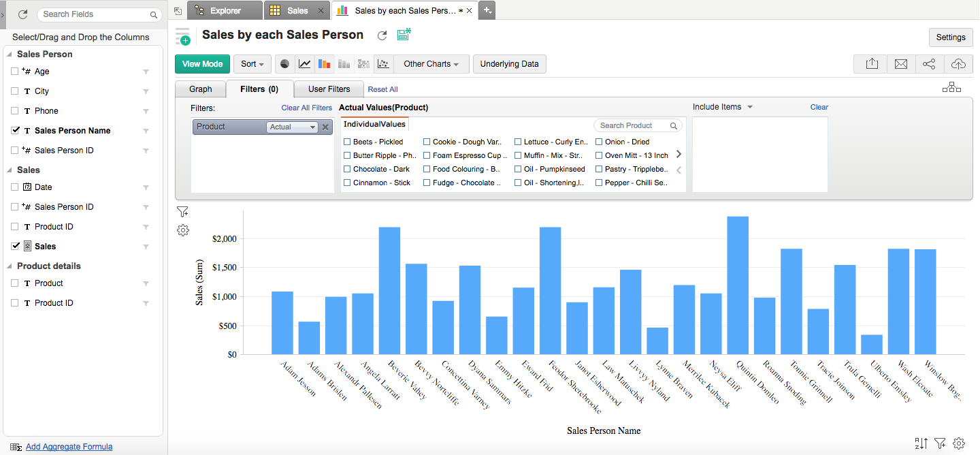Collapse the Product details section
The width and height of the screenshot is (980, 455).
pyautogui.click(x=10, y=266)
